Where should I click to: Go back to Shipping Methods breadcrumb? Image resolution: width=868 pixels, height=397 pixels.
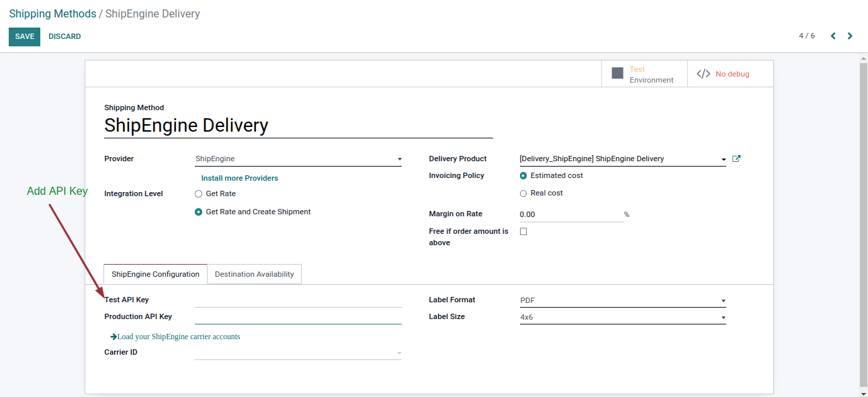coord(52,13)
